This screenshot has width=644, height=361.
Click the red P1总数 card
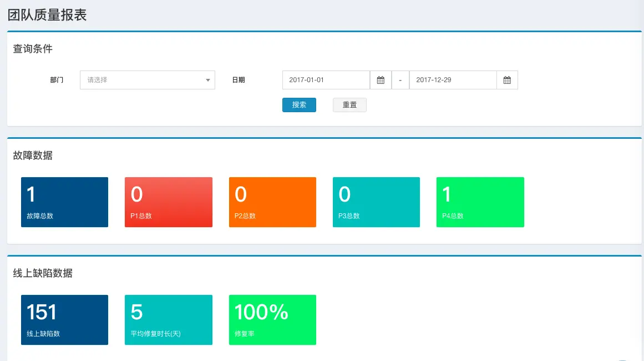pos(168,202)
